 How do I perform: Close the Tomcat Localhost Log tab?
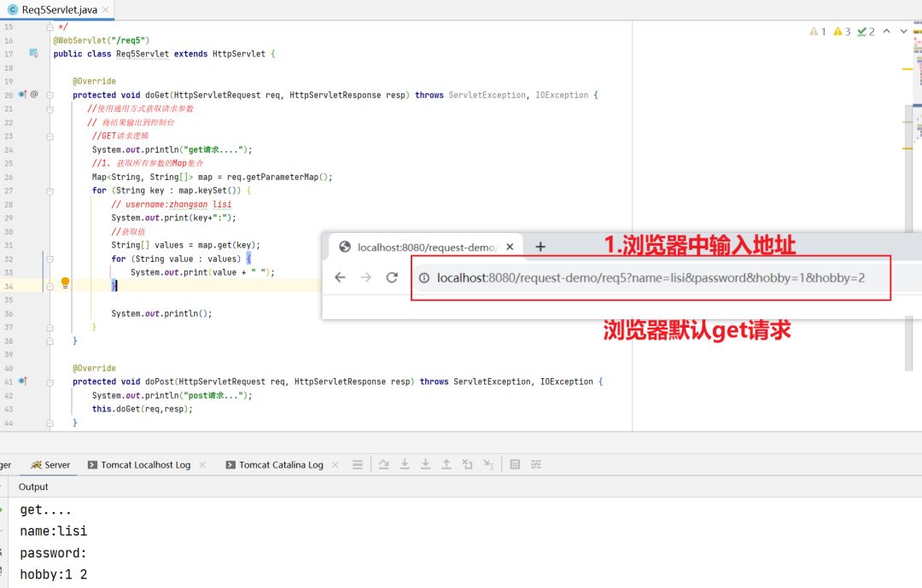202,464
